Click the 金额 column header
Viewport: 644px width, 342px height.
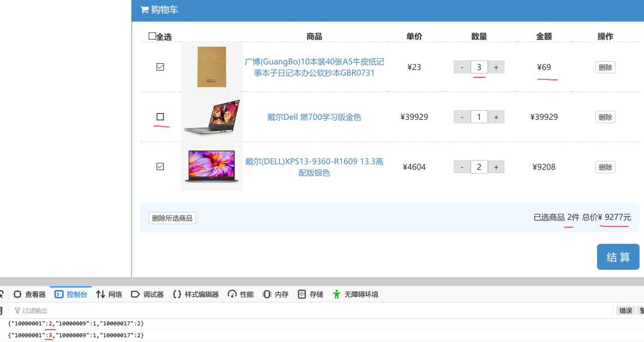click(x=544, y=36)
